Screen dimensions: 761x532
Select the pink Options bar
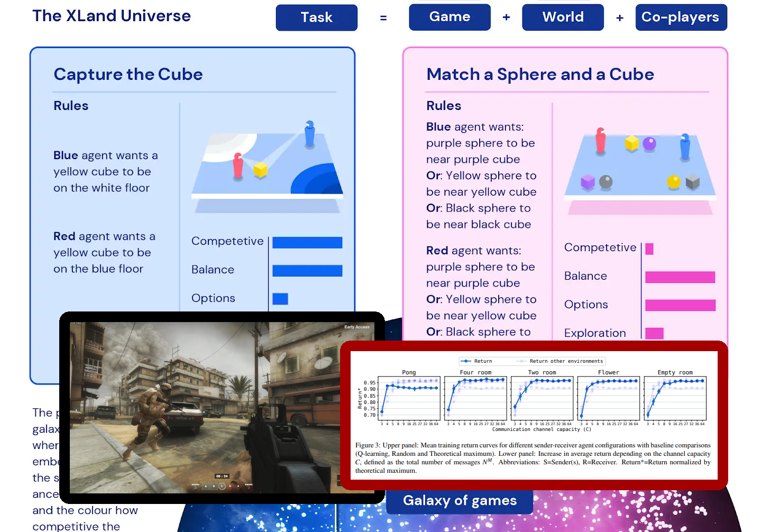coord(680,305)
